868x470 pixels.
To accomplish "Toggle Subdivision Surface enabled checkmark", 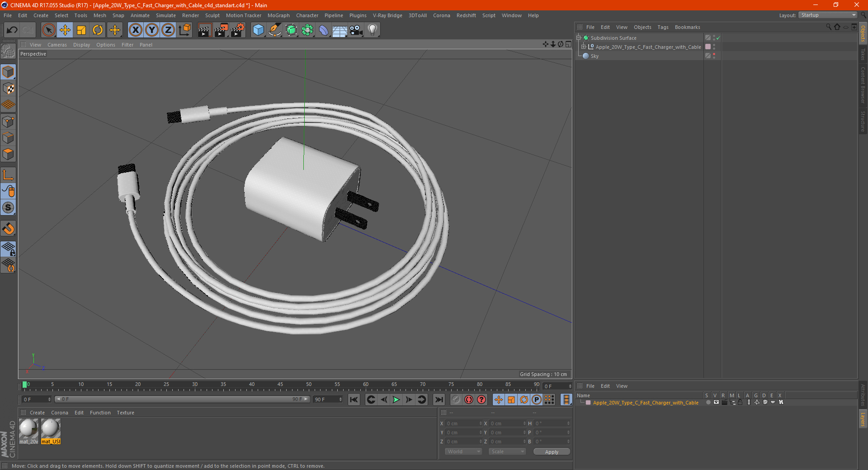I will (x=718, y=38).
